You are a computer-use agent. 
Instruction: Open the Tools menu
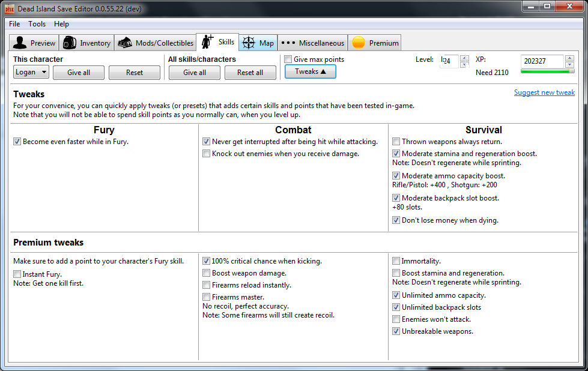(x=37, y=24)
